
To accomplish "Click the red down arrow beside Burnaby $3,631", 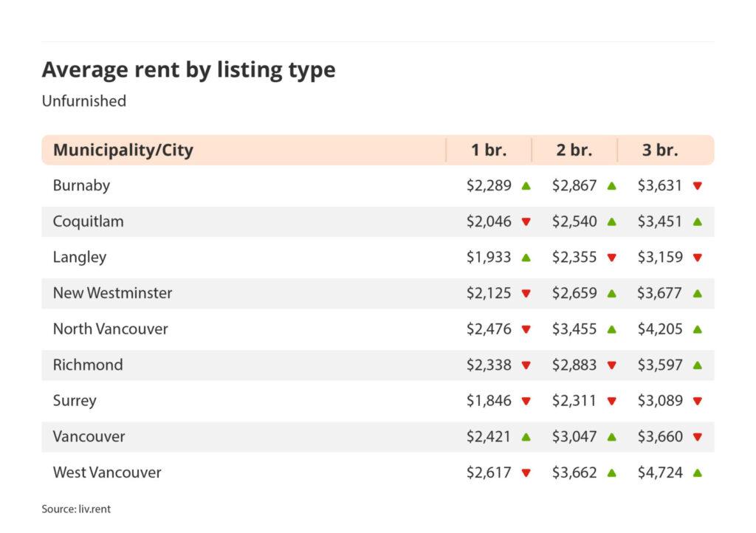I will pyautogui.click(x=697, y=186).
